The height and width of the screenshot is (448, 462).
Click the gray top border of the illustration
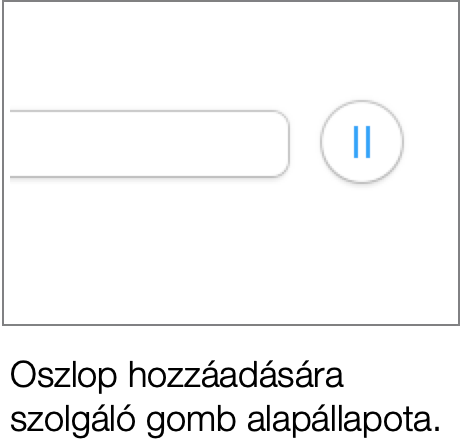(231, 1)
